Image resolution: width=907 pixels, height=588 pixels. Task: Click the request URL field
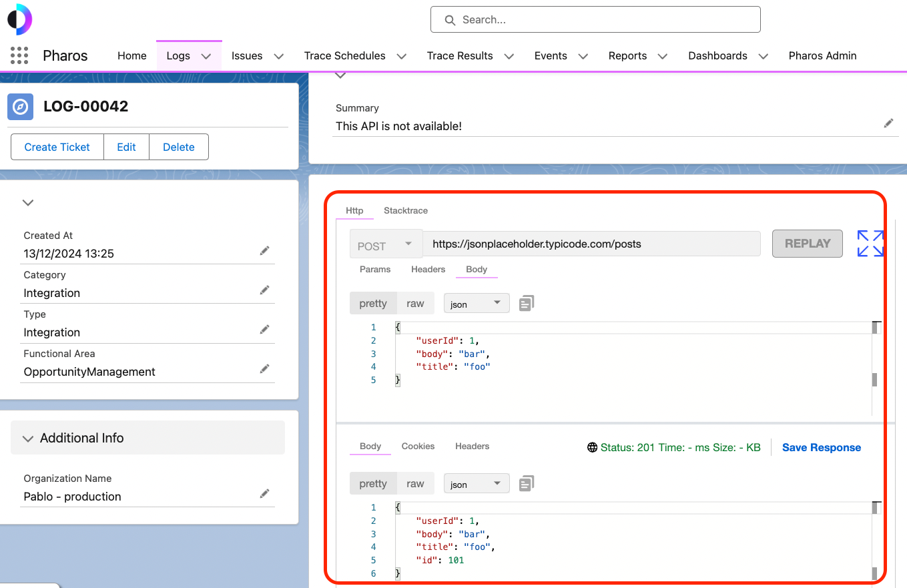[x=591, y=244]
